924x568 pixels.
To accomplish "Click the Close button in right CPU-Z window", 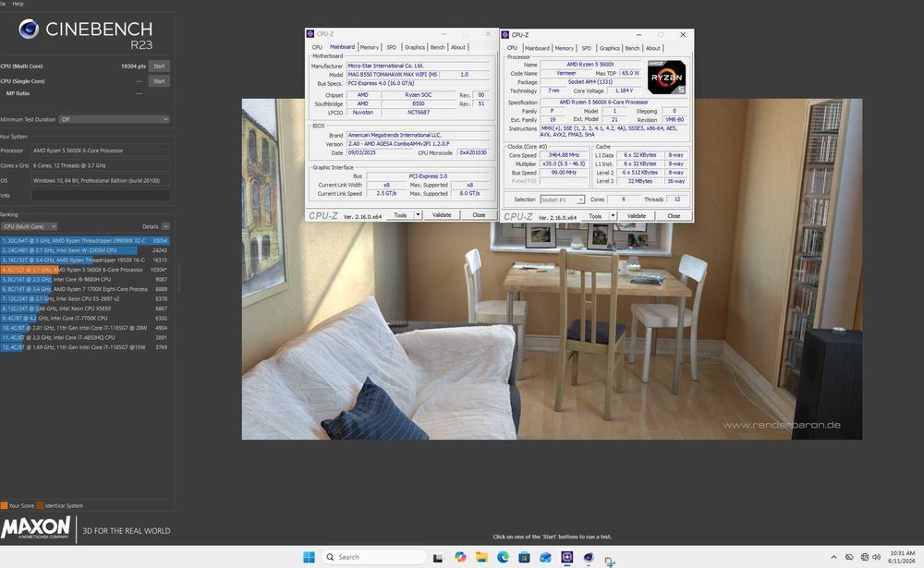I will pyautogui.click(x=674, y=216).
